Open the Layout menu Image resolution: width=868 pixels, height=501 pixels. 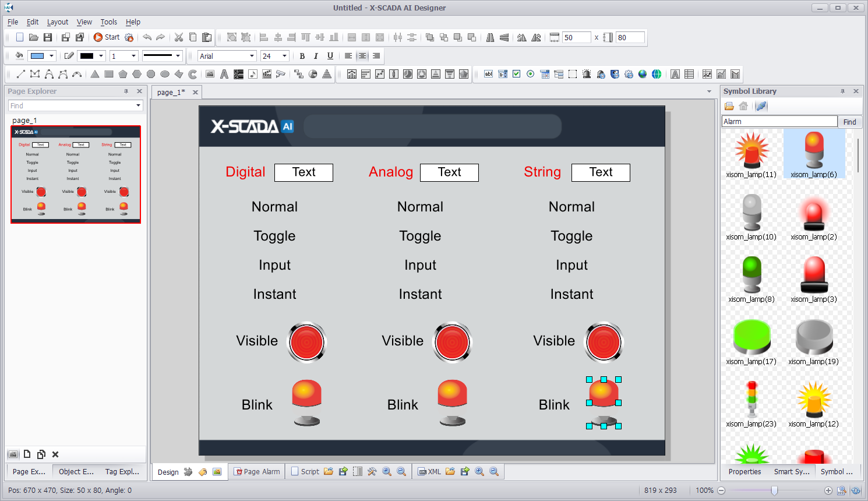tap(58, 22)
